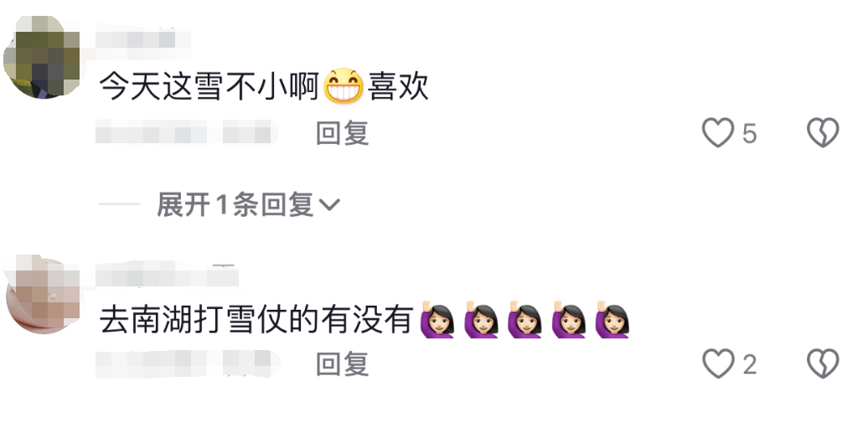Click the chevron arrow beside 展开1条回复
This screenshot has height=443, width=868.
[329, 205]
